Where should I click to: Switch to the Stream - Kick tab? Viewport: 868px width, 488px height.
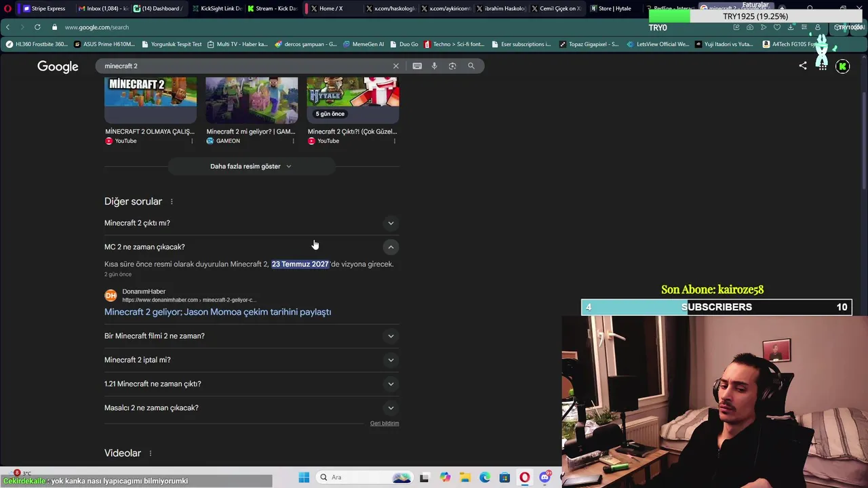271,8
